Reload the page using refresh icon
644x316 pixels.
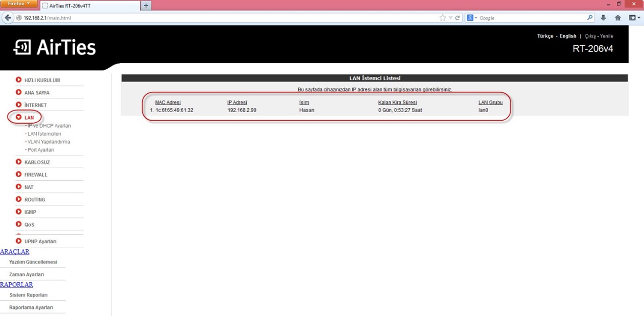[458, 18]
